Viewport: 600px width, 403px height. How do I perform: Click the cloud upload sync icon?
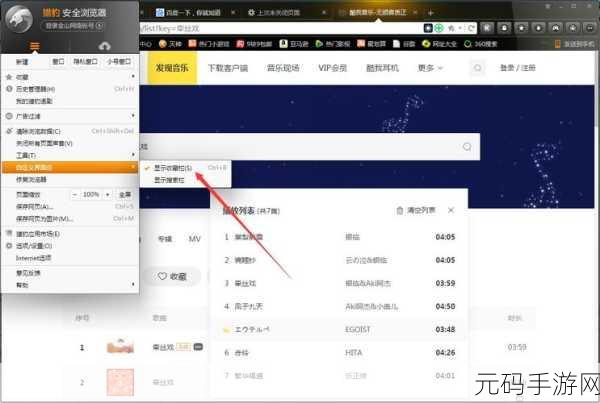(x=104, y=46)
